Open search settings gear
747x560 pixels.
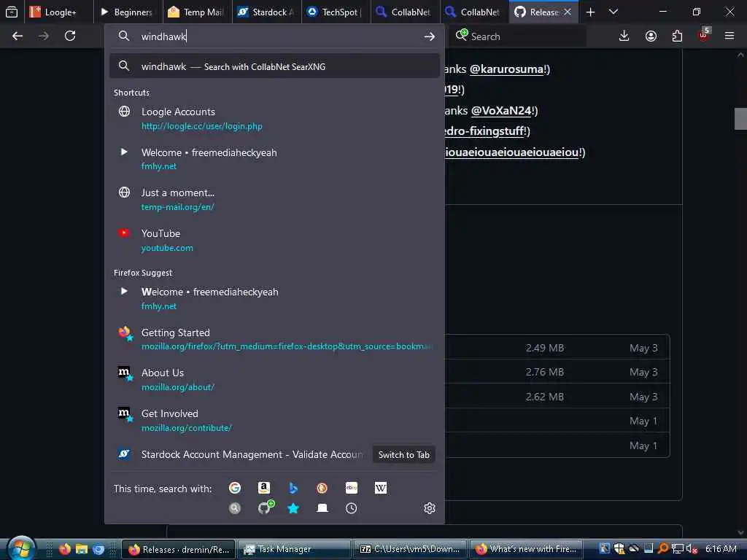click(430, 508)
